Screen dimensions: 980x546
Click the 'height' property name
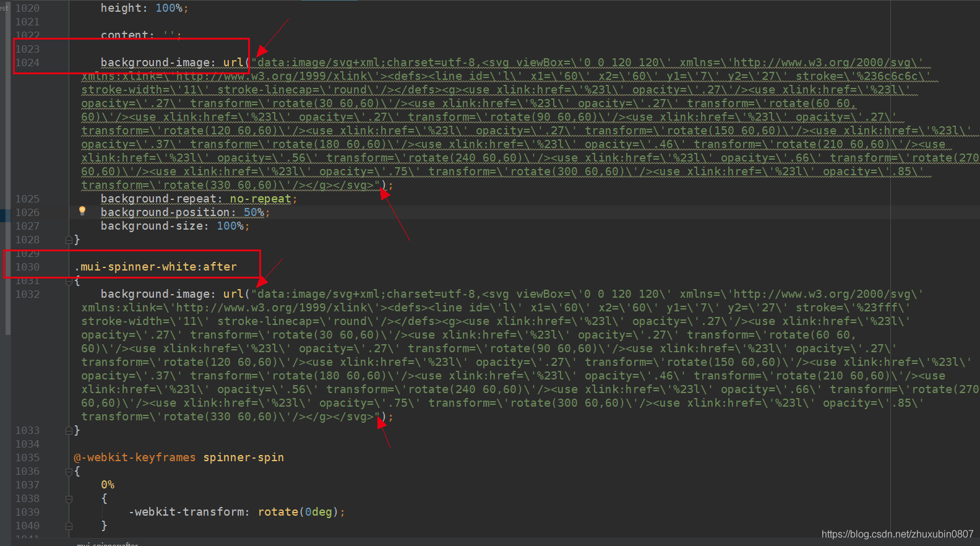tap(121, 8)
